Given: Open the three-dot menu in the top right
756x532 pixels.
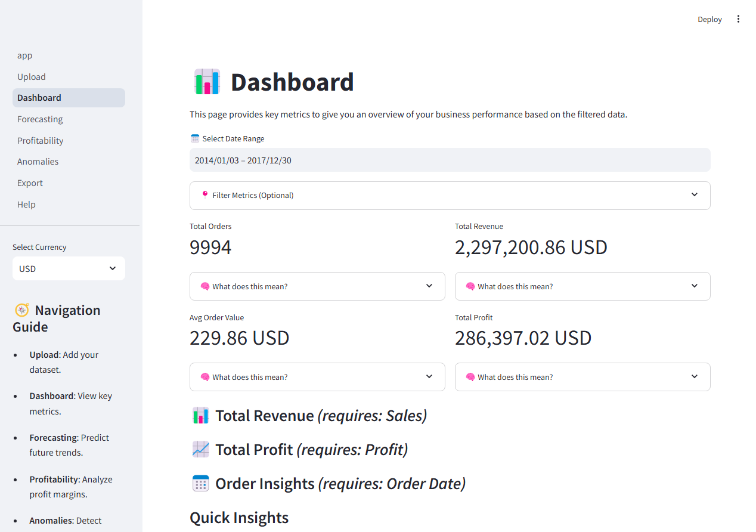Looking at the screenshot, I should pyautogui.click(x=738, y=18).
